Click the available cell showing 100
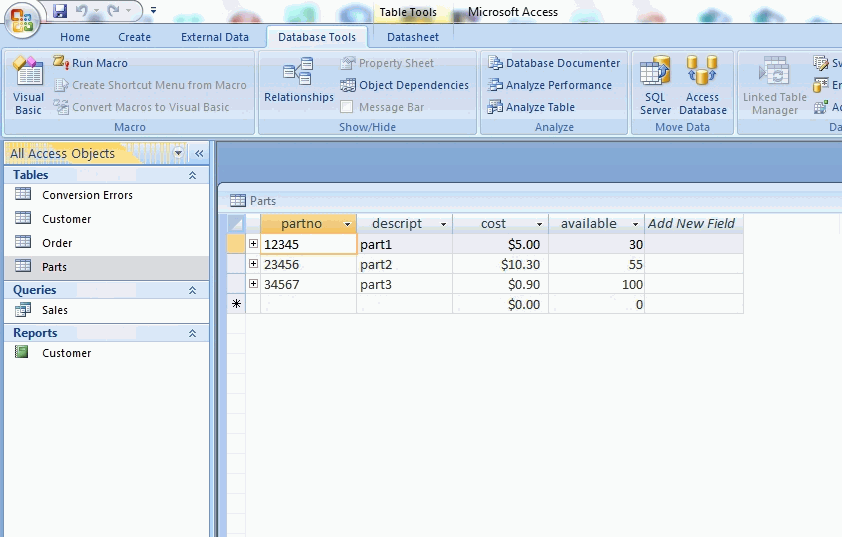This screenshot has width=842, height=537. tap(596, 284)
